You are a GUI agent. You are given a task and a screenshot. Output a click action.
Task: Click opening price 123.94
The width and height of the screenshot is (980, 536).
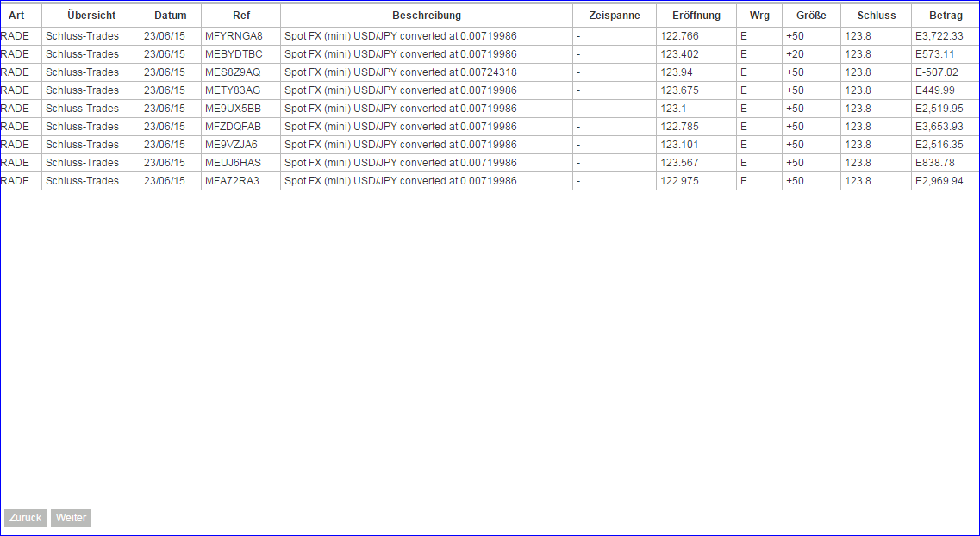677,72
